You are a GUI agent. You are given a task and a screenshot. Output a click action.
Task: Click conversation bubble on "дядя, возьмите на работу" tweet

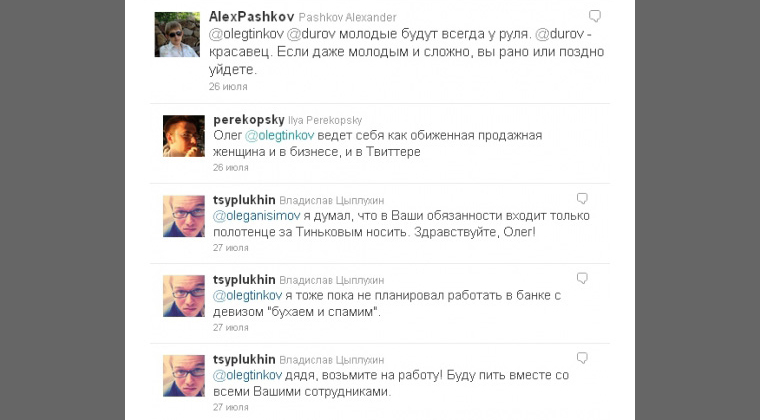point(582,358)
